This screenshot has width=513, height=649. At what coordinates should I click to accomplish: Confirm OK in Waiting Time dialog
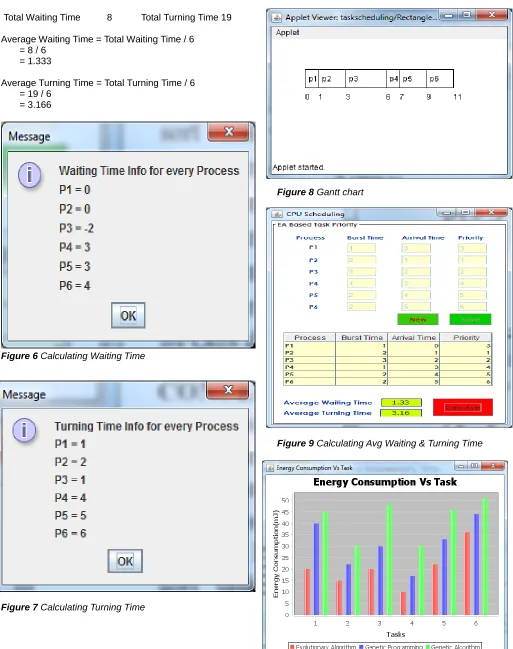(x=128, y=315)
